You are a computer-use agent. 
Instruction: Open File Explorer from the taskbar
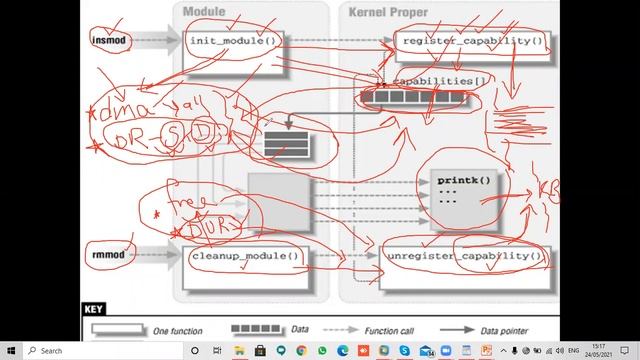click(239, 351)
